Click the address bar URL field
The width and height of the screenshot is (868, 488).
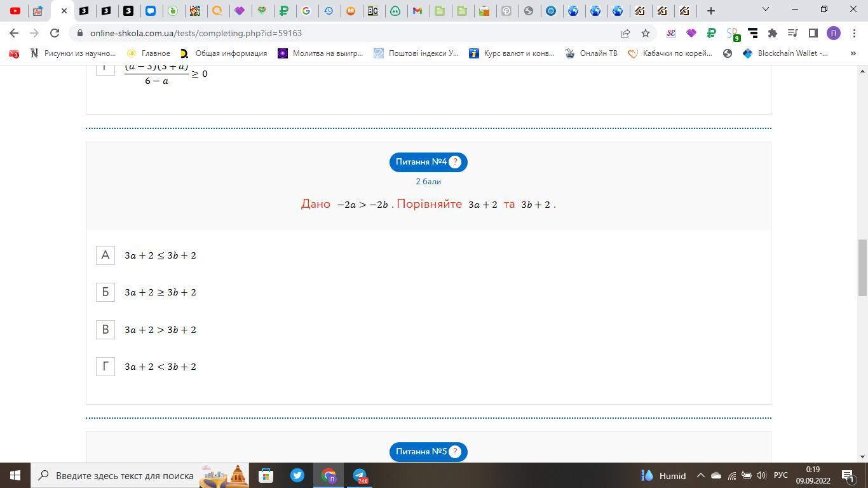tap(343, 33)
